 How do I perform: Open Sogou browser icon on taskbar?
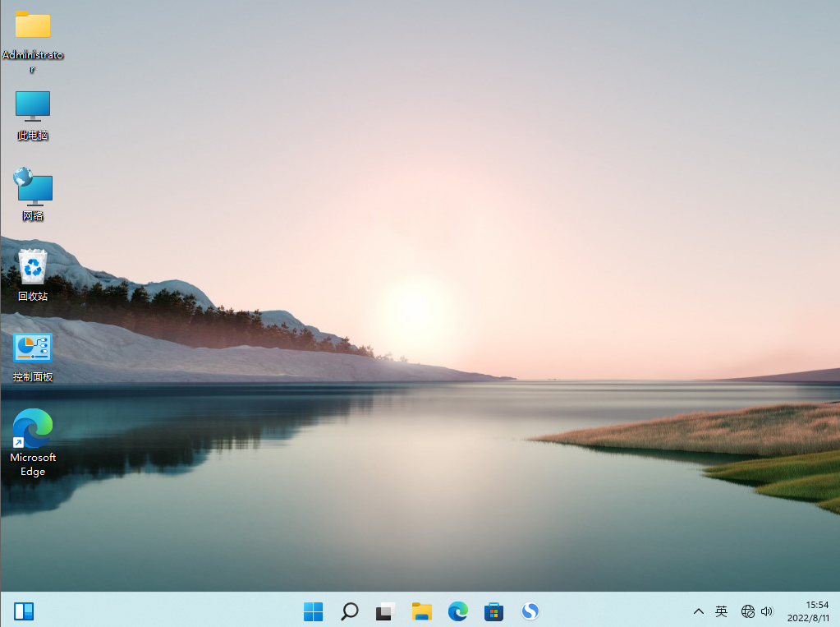530,611
